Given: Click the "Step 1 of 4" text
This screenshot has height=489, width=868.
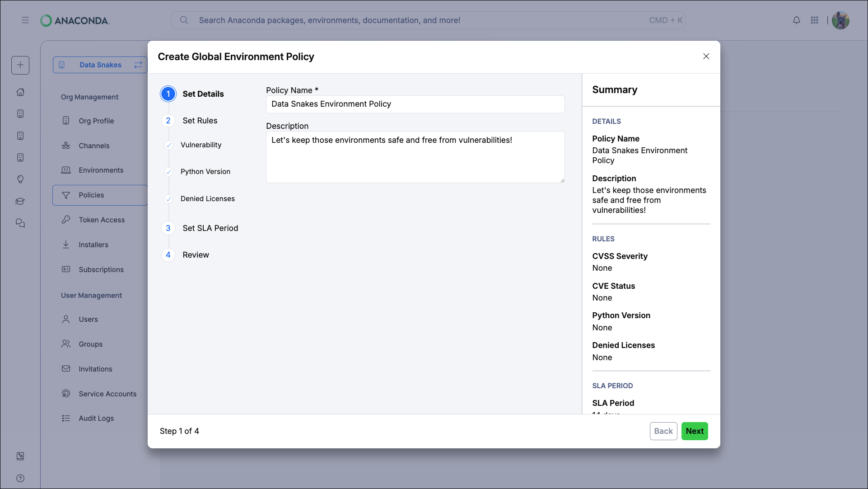Looking at the screenshot, I should coord(179,431).
